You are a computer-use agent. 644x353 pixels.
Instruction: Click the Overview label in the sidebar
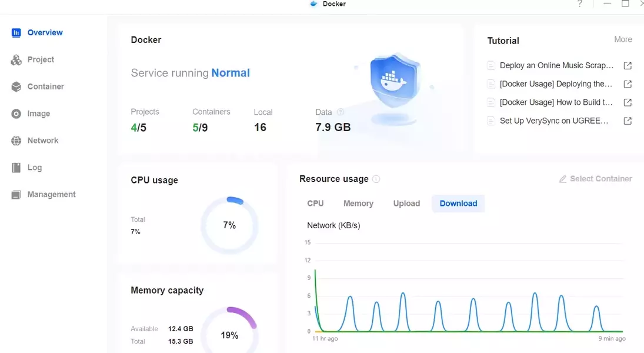pos(45,32)
